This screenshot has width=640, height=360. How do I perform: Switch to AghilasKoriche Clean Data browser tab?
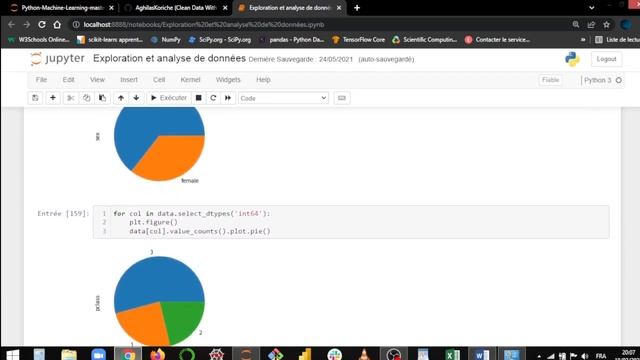[176, 8]
